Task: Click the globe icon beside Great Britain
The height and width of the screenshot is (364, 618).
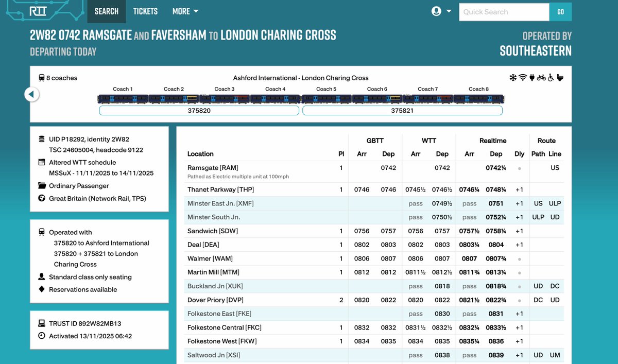Action: click(42, 198)
